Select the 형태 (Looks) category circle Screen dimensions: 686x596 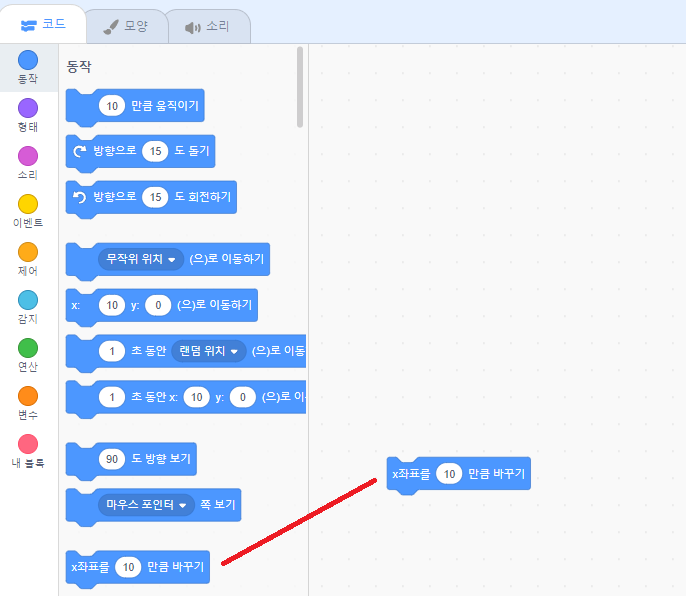[28, 108]
